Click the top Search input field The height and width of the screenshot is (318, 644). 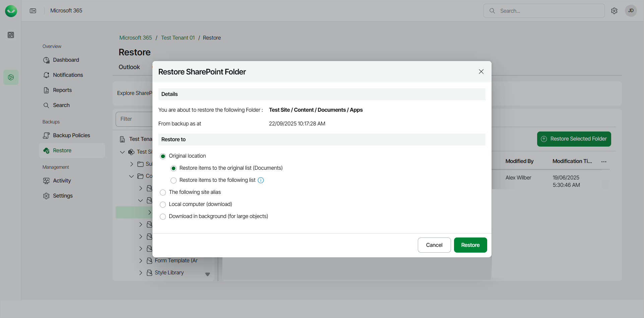[550, 11]
